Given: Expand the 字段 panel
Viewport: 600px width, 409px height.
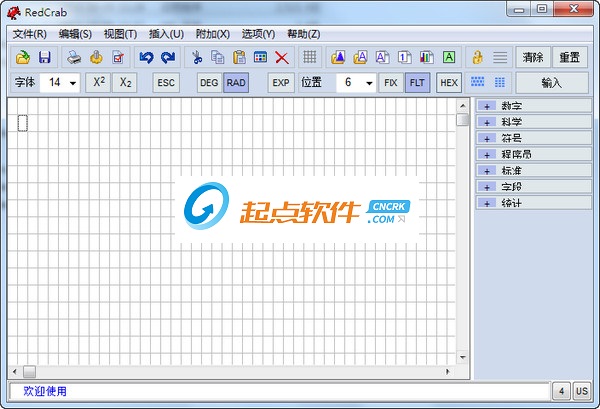Looking at the screenshot, I should click(533, 187).
